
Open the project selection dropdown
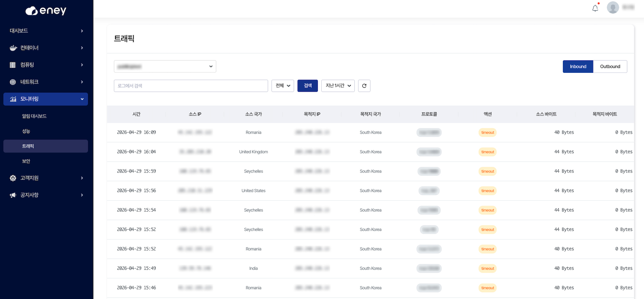pyautogui.click(x=165, y=66)
